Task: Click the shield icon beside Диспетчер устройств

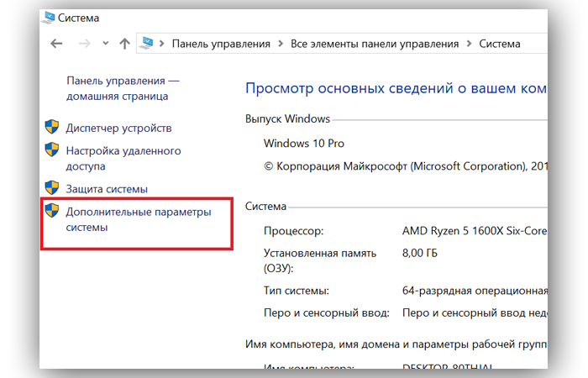Action: coord(52,128)
